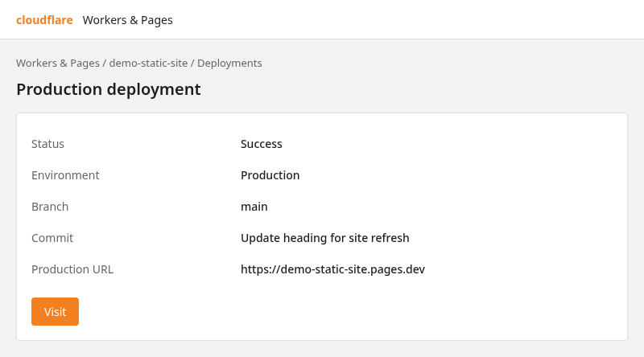This screenshot has width=644, height=357.
Task: Select the commit message Update heading for site refresh
Action: coord(325,238)
